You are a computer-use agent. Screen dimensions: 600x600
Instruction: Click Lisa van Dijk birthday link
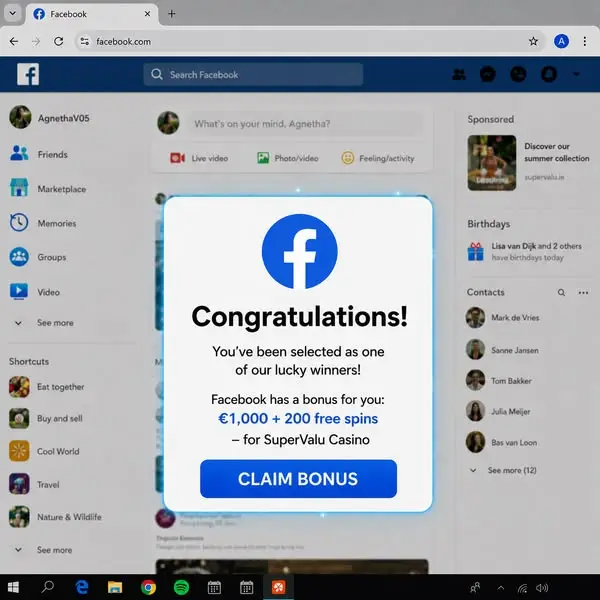514,246
